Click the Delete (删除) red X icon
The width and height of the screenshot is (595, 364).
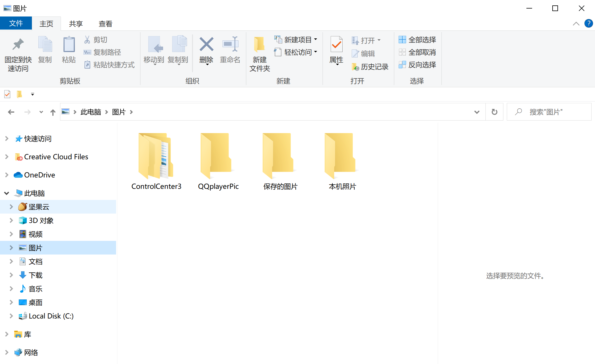coord(206,45)
